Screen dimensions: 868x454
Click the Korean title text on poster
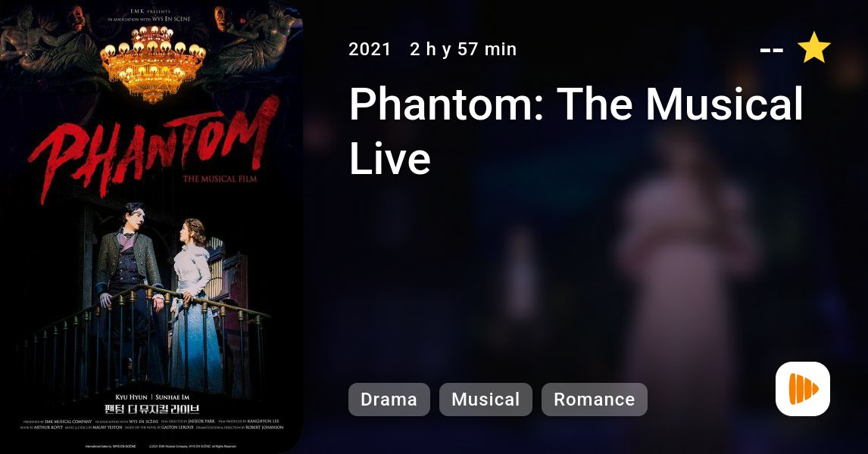pyautogui.click(x=151, y=409)
